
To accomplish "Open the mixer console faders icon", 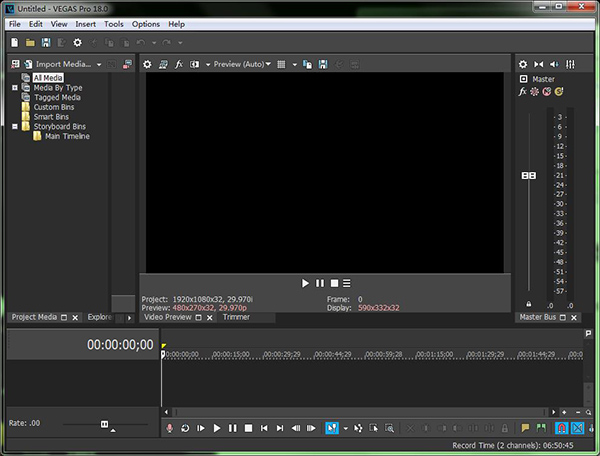I will [x=570, y=64].
